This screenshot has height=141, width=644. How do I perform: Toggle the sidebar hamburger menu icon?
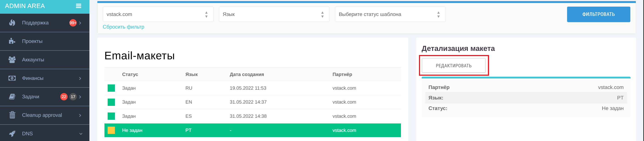pos(79,6)
